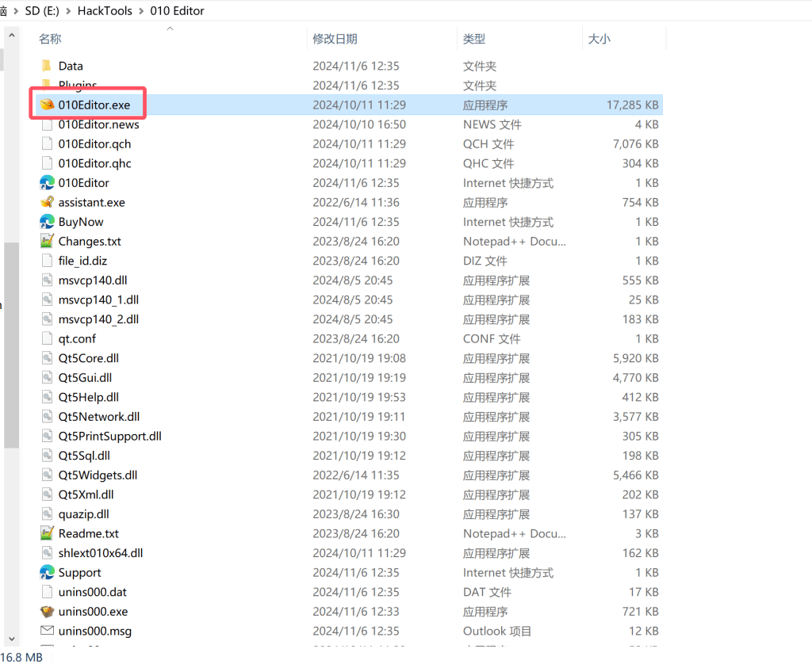Click the unins000.msg envelope icon
Screen dimensions: 812x668
pos(47,631)
